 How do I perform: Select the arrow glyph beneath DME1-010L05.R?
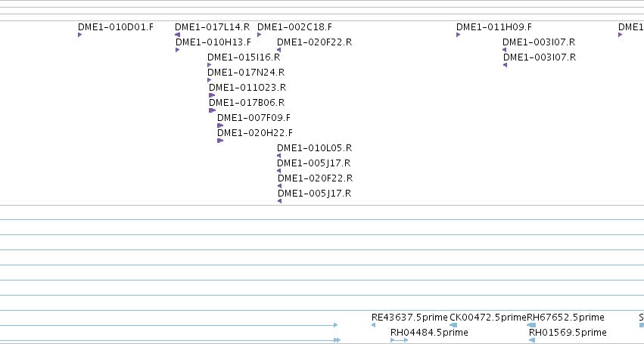pos(279,156)
